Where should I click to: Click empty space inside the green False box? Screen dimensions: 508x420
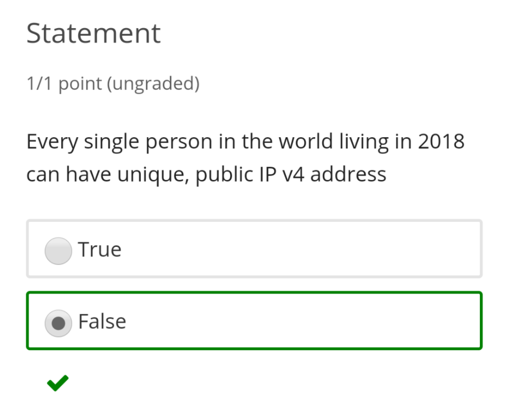(286, 321)
